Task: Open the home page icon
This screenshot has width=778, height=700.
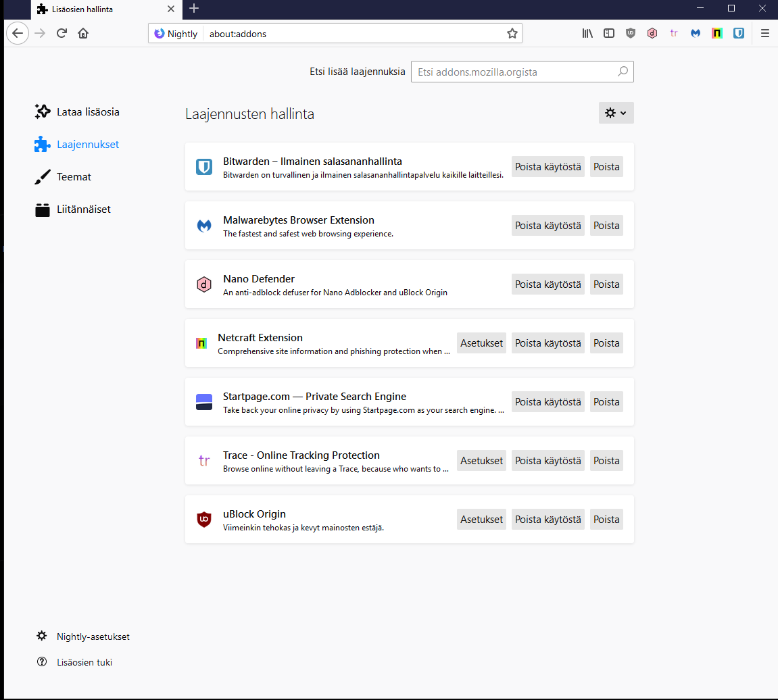Action: click(83, 33)
